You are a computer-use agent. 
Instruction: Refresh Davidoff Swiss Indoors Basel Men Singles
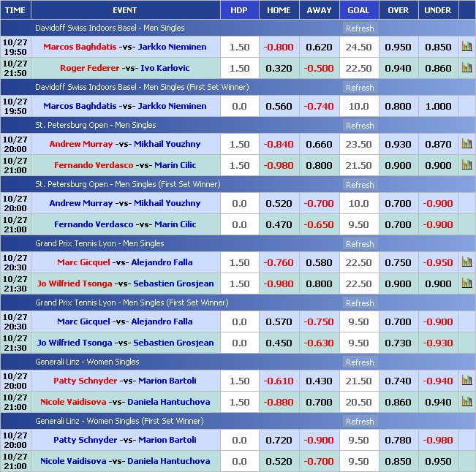click(x=359, y=28)
